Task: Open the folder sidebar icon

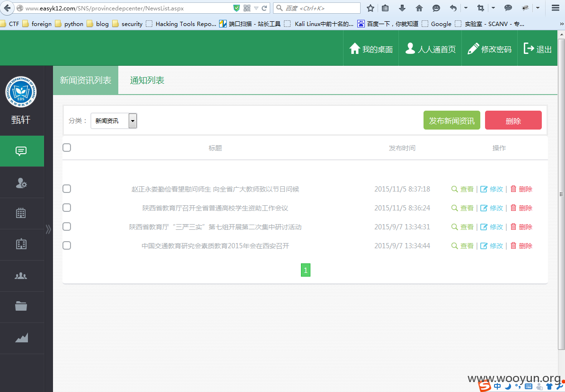Action: coord(21,306)
